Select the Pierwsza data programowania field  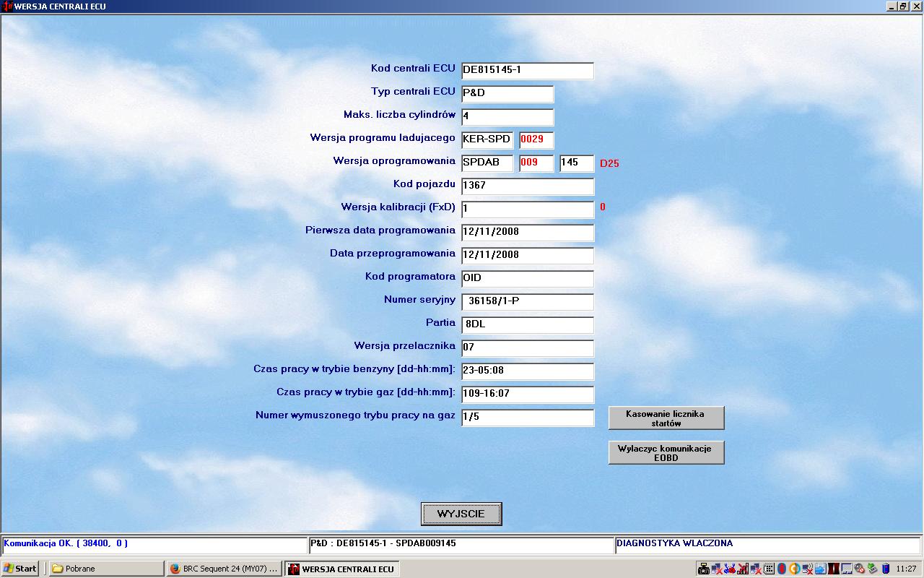coord(528,233)
